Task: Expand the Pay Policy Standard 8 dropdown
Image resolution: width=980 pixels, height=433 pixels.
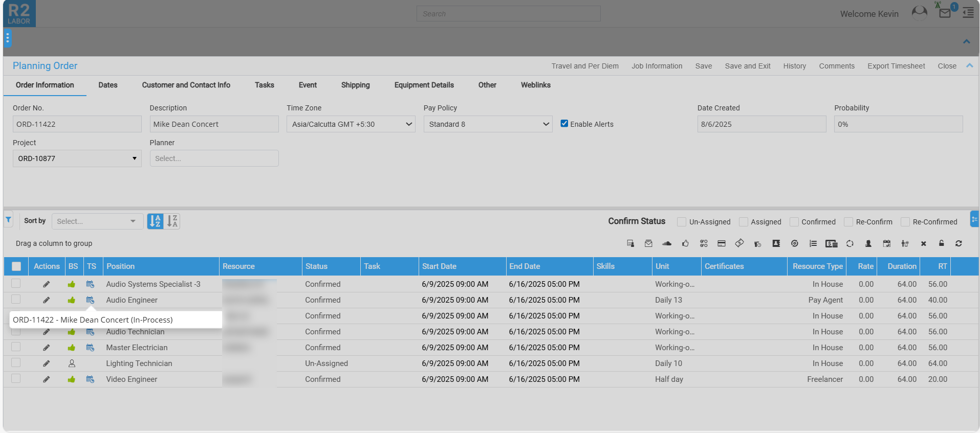Action: tap(488, 124)
